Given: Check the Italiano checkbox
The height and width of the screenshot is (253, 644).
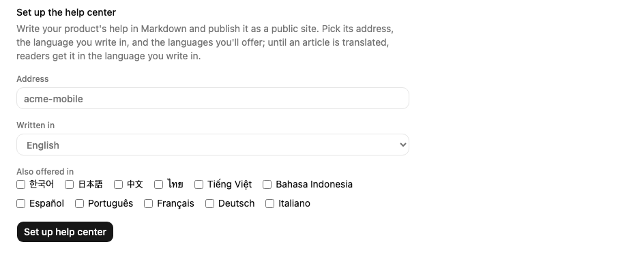Looking at the screenshot, I should click(x=270, y=204).
